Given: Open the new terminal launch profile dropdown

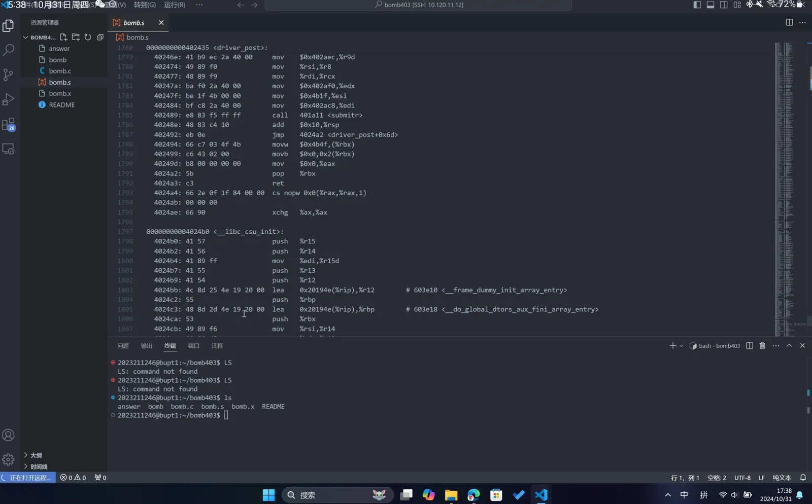Looking at the screenshot, I should pos(681,346).
